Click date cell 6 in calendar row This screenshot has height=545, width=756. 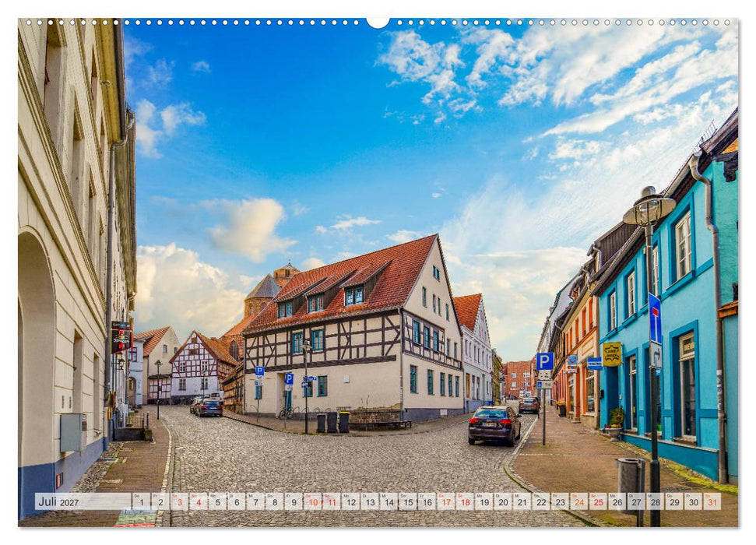[237, 501]
